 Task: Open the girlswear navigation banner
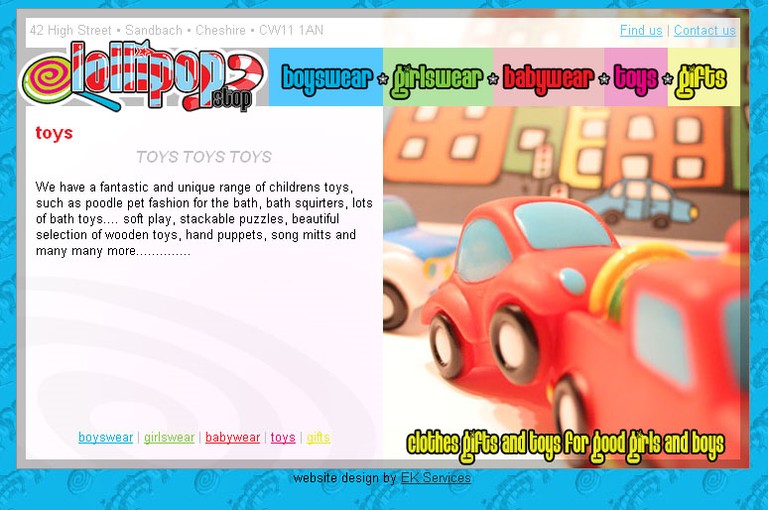click(x=438, y=77)
